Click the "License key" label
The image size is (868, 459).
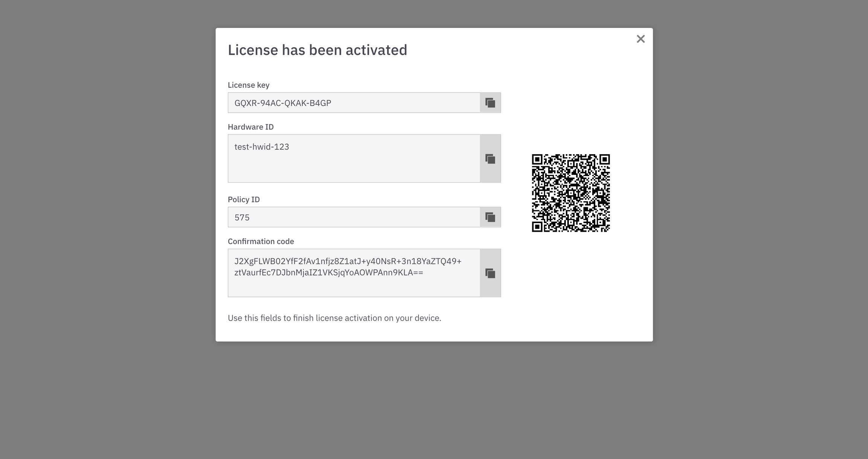point(249,85)
